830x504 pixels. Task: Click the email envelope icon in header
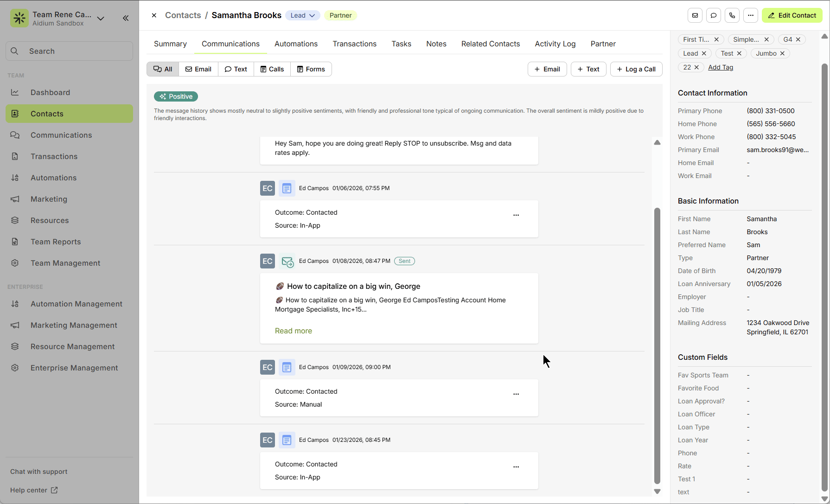click(x=695, y=15)
